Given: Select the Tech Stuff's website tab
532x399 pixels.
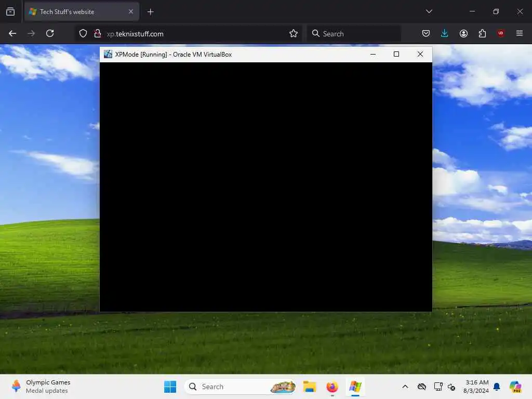Looking at the screenshot, I should click(82, 12).
